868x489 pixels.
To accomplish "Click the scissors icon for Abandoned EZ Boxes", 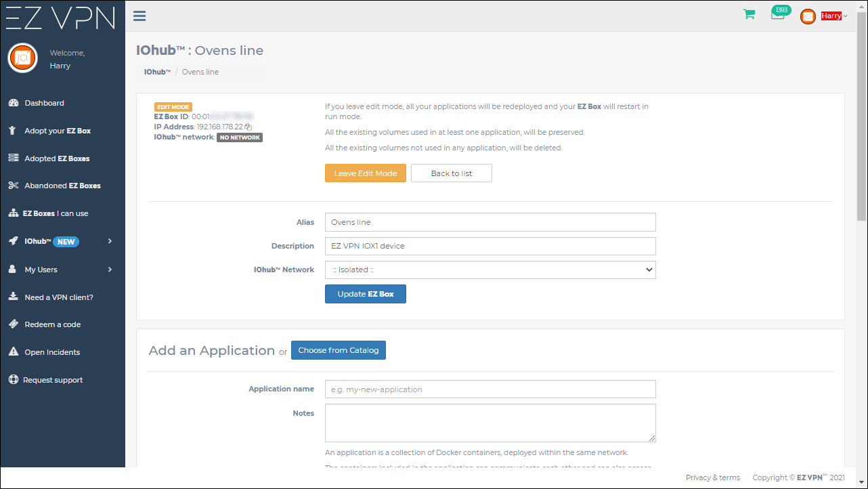I will pyautogui.click(x=13, y=186).
